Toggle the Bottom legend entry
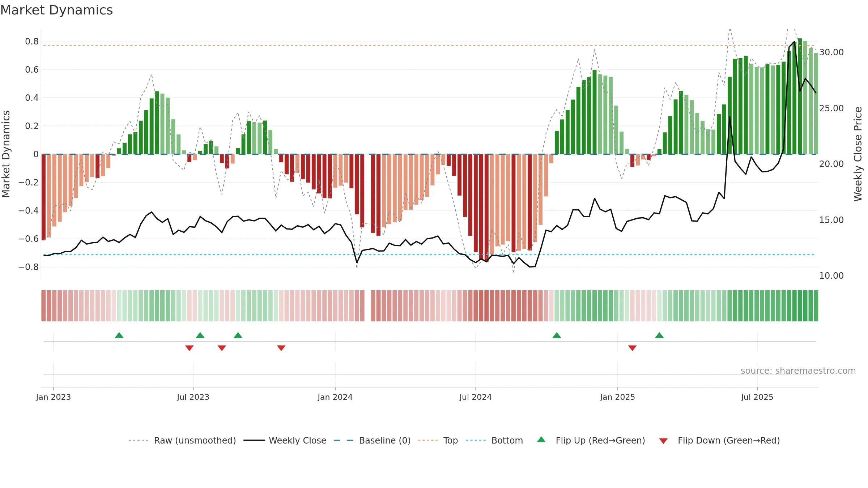Screen dimensions: 868x488 pyautogui.click(x=494, y=440)
